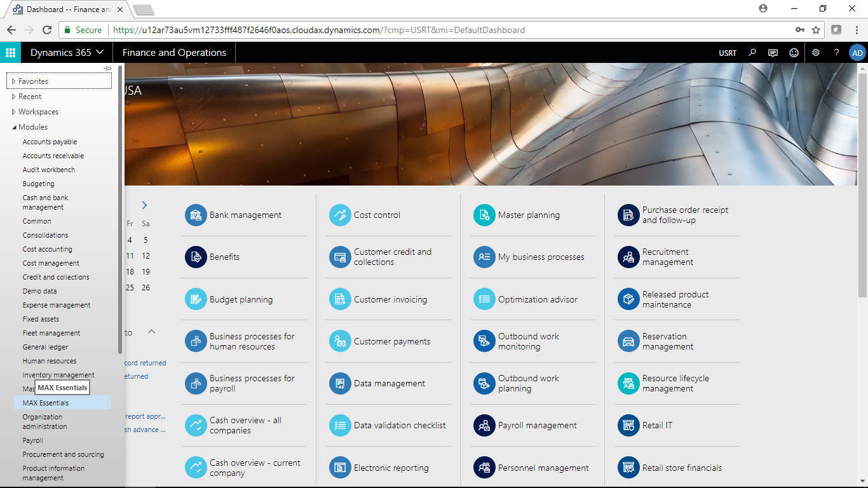Open the Customer payments workspace icon
This screenshot has width=868, height=488.
tap(340, 341)
